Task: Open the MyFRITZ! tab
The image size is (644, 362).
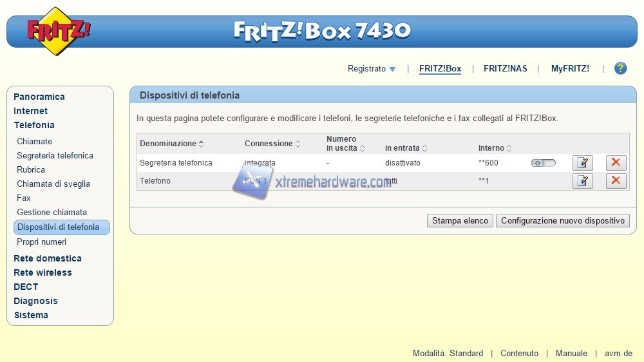Action: coord(570,68)
